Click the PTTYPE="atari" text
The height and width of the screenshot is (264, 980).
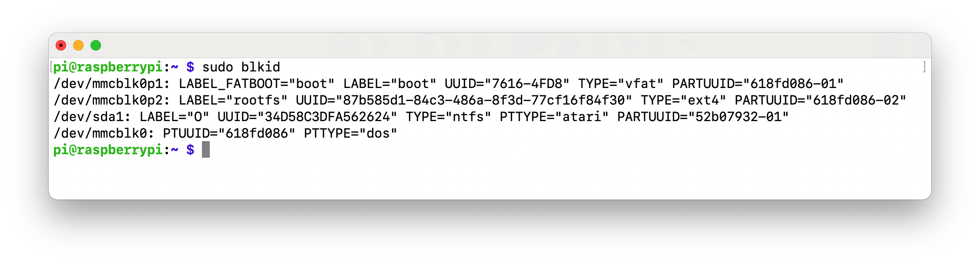click(554, 117)
